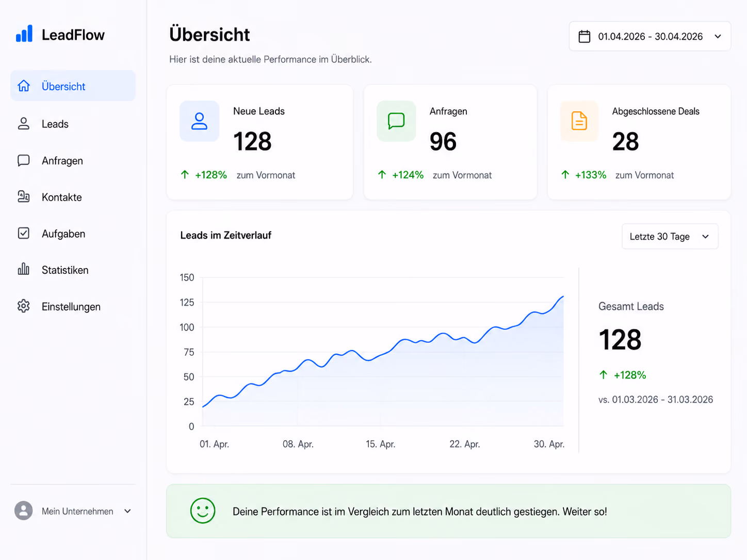This screenshot has width=747, height=560.
Task: Click the green chat icon on Anfragen card
Action: (x=396, y=121)
